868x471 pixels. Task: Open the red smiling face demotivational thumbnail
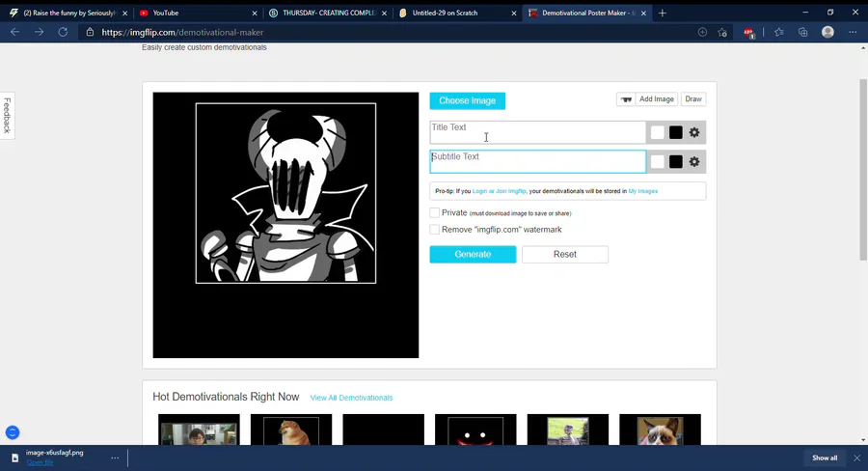click(x=475, y=429)
